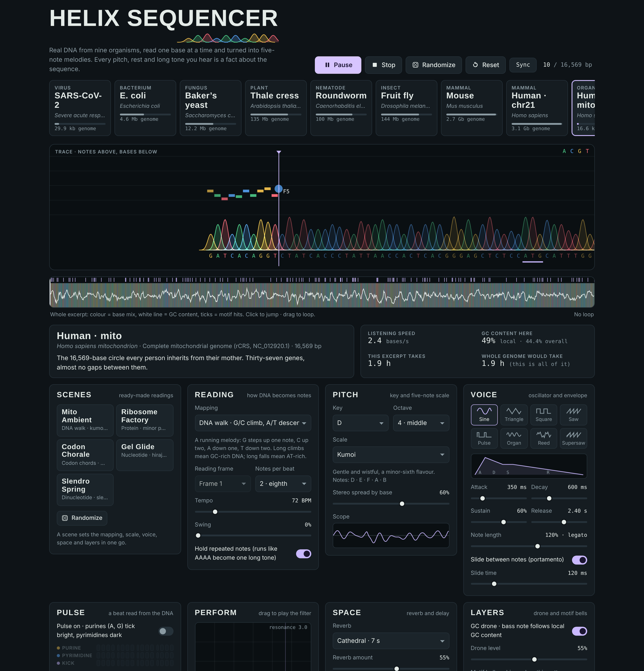Click the '10 / 16,569 bp' position readout
644x671 pixels.
[567, 65]
